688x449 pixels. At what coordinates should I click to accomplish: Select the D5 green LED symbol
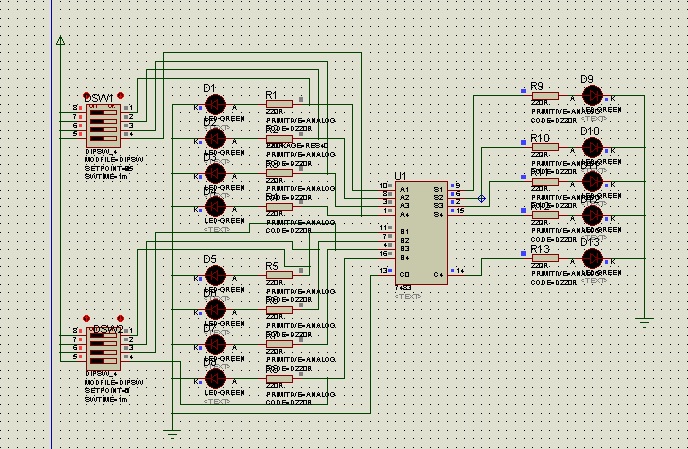click(215, 276)
